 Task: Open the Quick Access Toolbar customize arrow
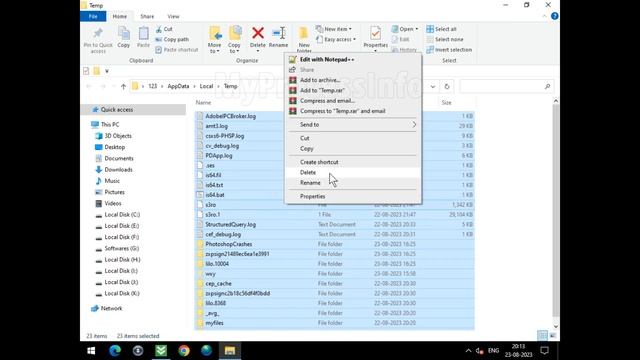tap(107, 71)
